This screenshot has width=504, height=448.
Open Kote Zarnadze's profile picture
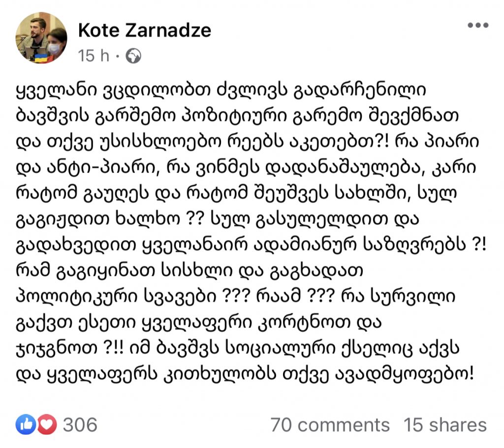click(x=41, y=37)
